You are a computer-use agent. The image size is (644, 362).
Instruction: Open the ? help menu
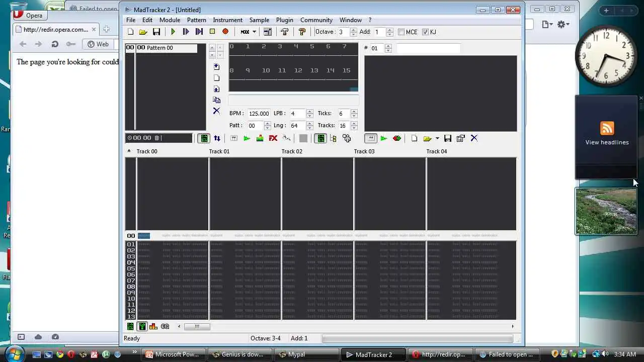(x=370, y=20)
